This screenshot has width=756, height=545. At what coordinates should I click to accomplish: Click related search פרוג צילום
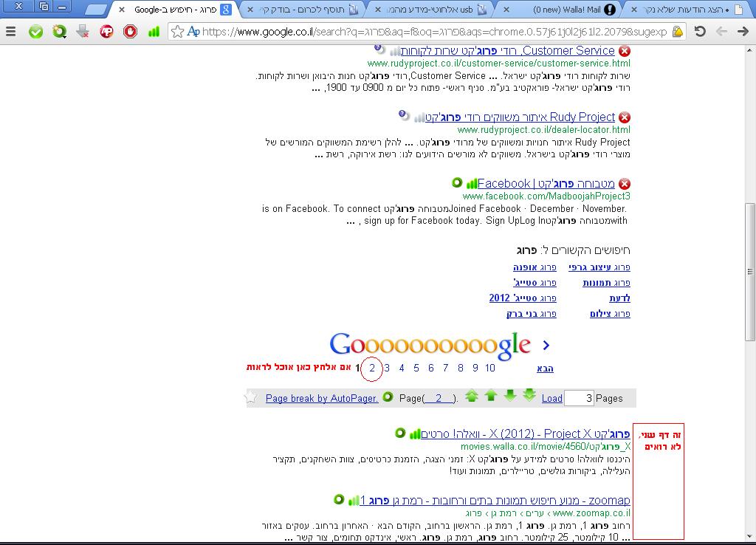click(610, 314)
